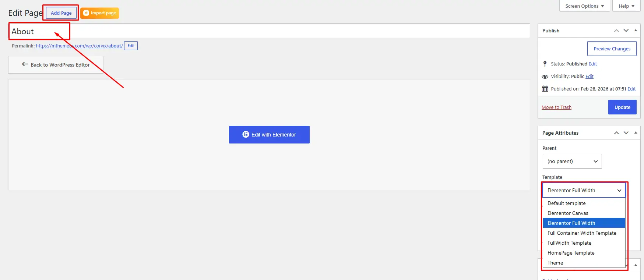Select the Theme template option
Viewport: 644px width, 280px height.
(584, 263)
